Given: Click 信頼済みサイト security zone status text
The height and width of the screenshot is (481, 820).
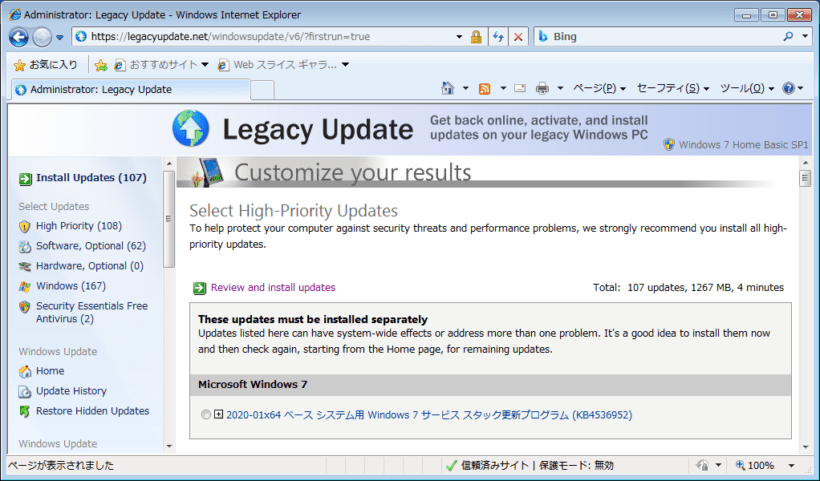Looking at the screenshot, I should coord(495,465).
